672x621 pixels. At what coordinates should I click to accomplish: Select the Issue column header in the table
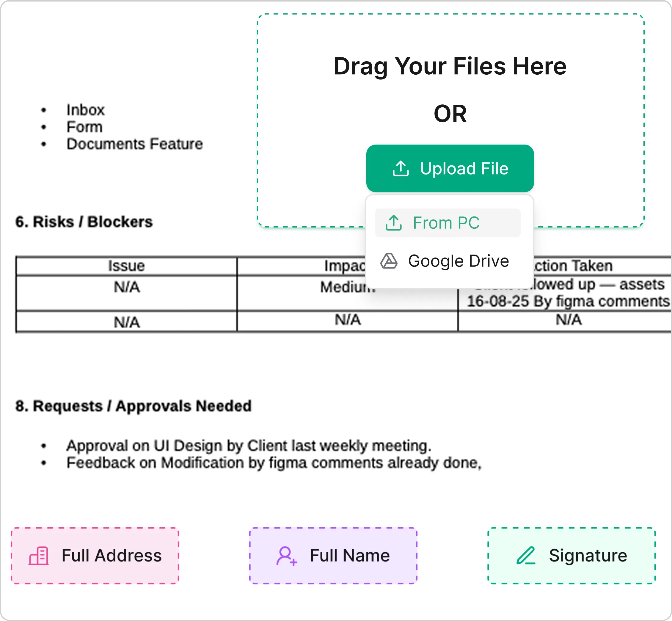click(x=126, y=266)
